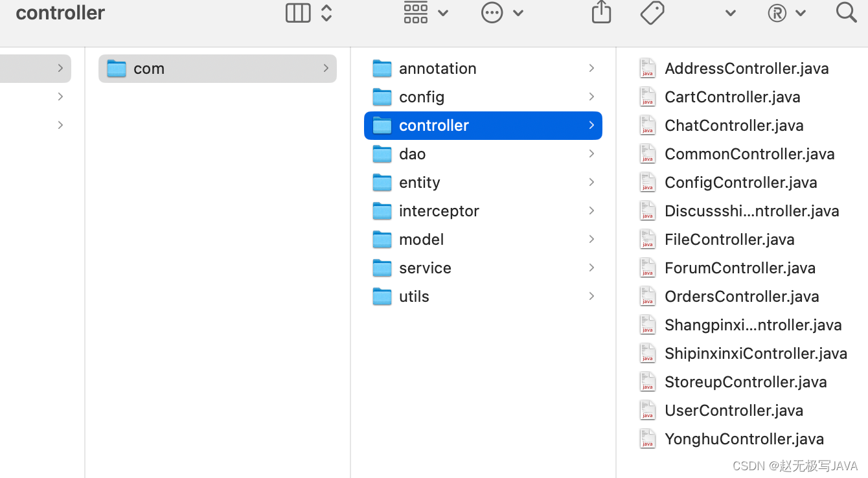Open the ellipsis action menu
The image size is (868, 478).
[x=492, y=12]
